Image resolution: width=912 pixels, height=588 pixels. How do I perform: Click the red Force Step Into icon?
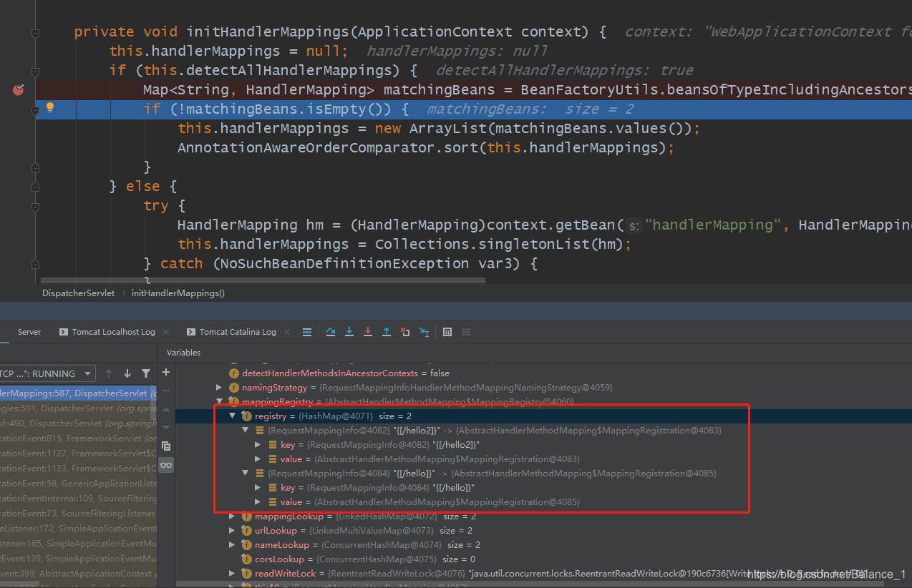368,332
